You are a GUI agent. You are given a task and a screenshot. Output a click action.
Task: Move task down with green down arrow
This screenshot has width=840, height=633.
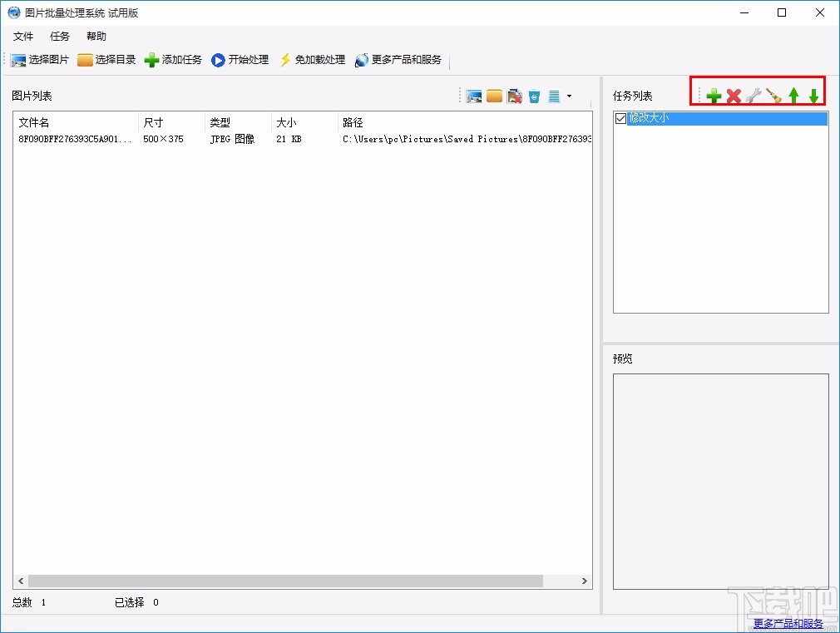(813, 95)
